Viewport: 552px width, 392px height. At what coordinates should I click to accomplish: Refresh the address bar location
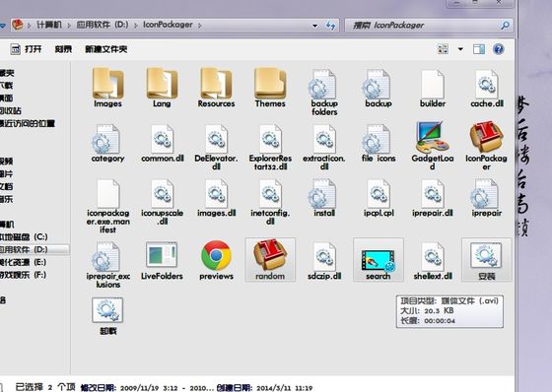click(330, 25)
